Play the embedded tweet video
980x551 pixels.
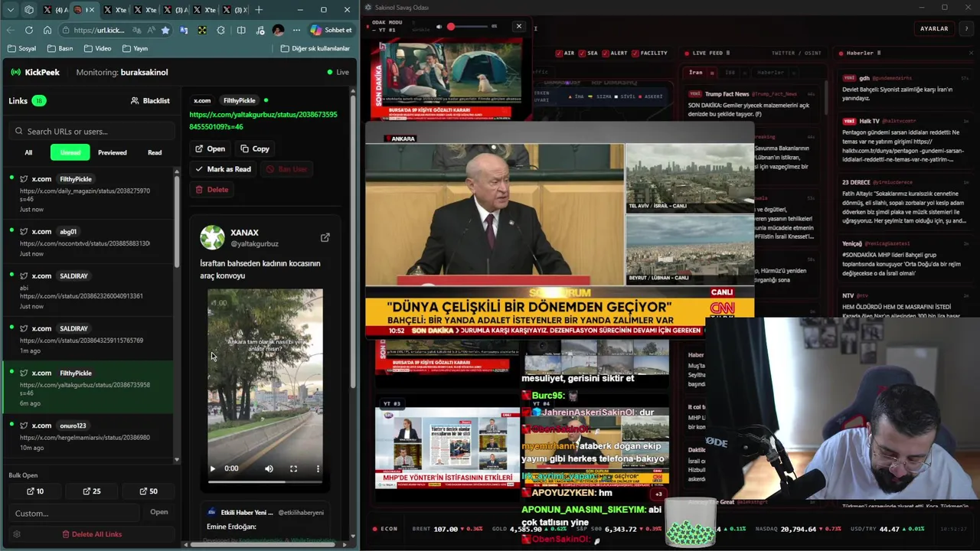213,468
